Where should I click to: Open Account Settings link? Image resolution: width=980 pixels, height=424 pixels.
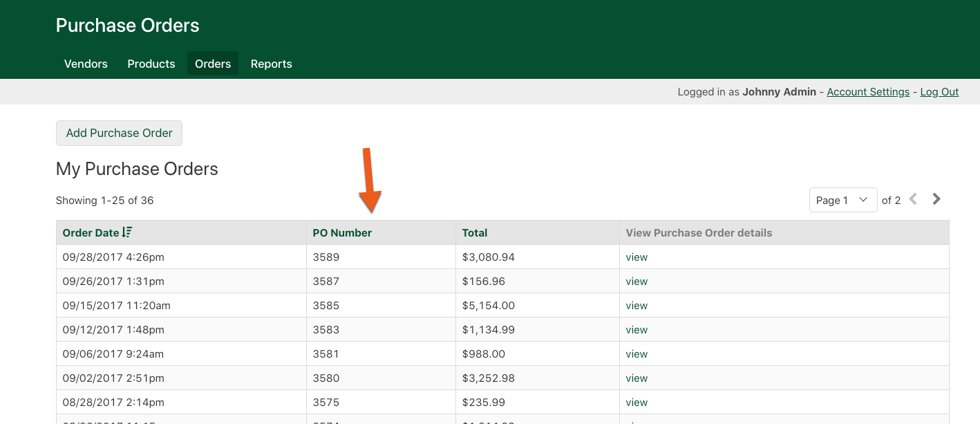[868, 92]
